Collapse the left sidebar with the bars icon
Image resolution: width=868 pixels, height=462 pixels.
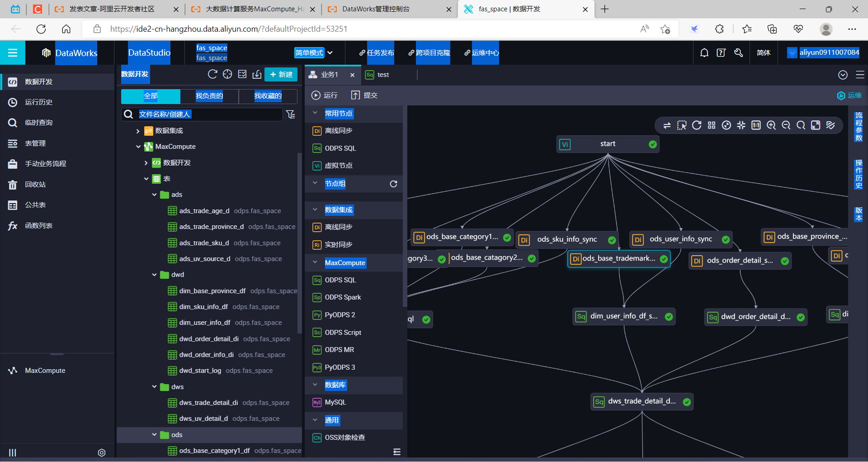click(13, 452)
